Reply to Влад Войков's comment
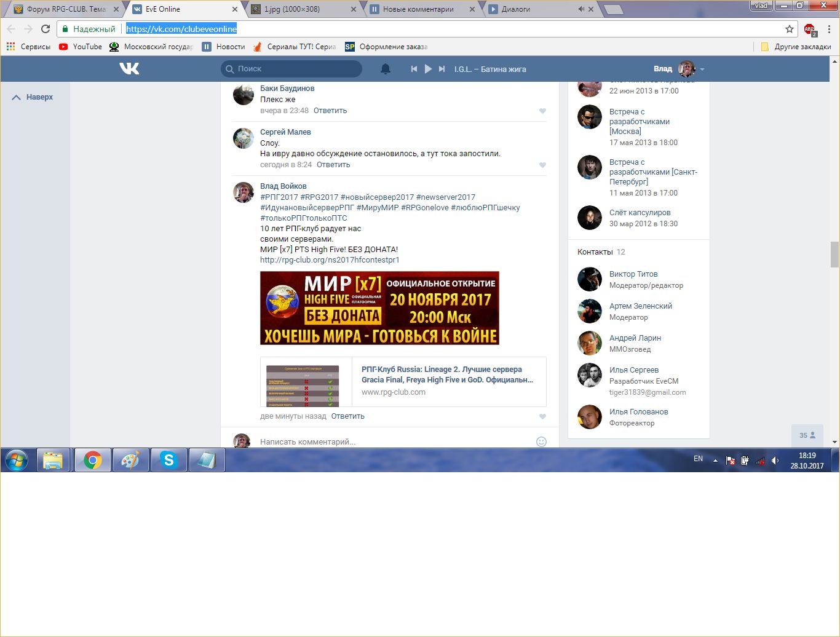The image size is (840, 637). click(348, 416)
